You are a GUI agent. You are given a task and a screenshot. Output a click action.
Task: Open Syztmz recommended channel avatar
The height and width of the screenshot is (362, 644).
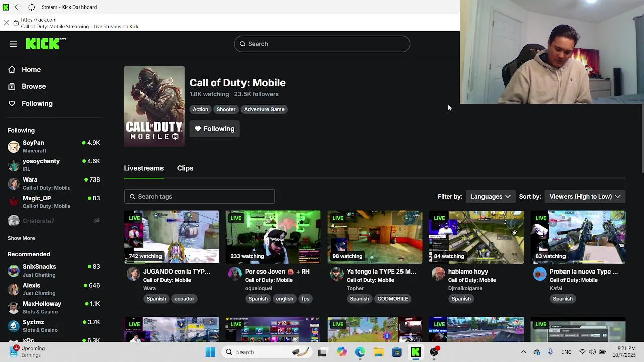tap(14, 326)
